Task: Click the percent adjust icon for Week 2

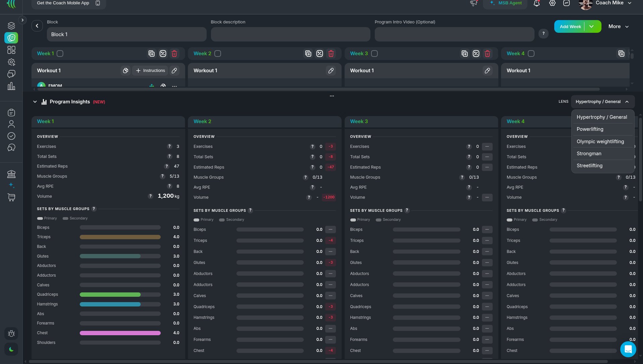Action: pos(319,54)
